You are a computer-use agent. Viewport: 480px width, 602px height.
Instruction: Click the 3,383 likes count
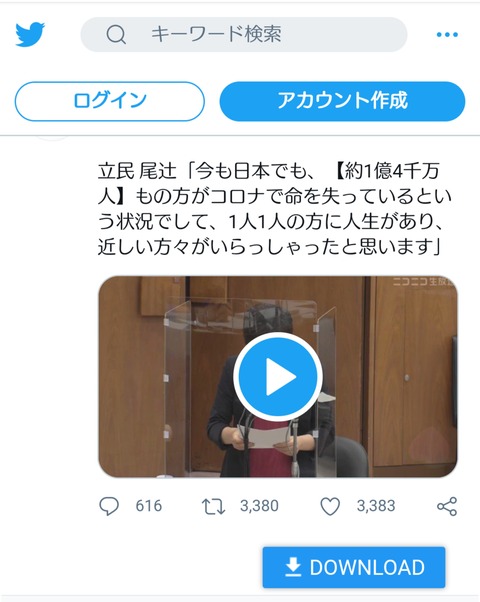[x=376, y=506]
